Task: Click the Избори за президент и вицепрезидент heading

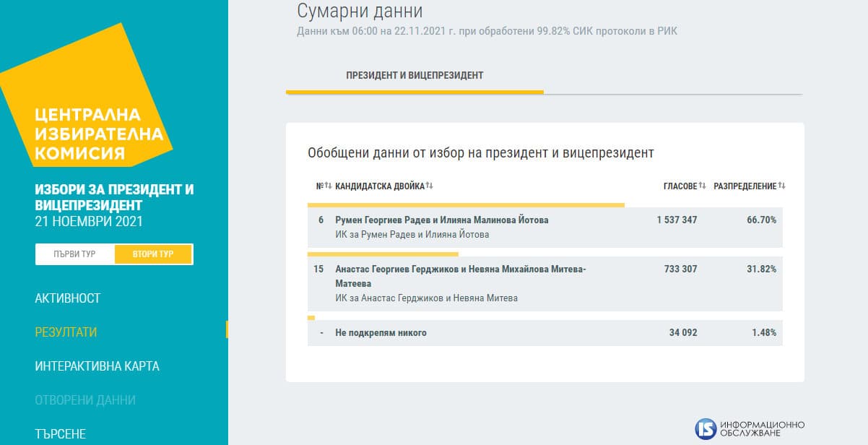Action: tap(114, 197)
